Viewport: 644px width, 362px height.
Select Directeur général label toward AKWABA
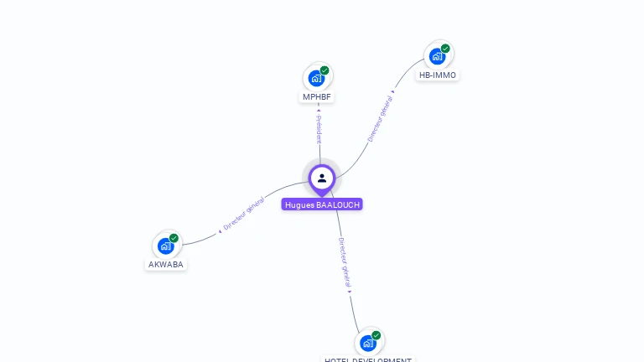[243, 214]
